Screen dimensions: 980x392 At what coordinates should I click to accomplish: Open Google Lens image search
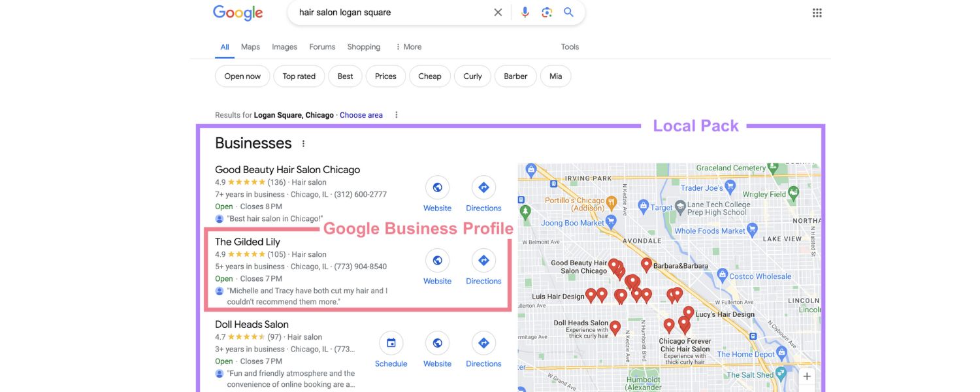[x=546, y=11]
